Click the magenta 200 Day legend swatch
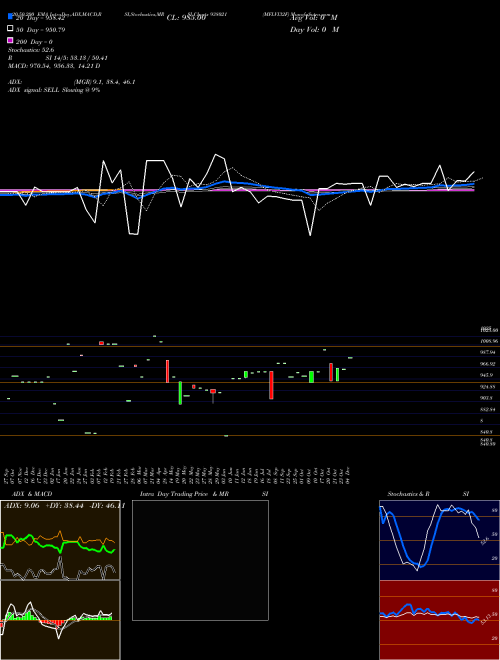This screenshot has width=500, height=660. [x=11, y=40]
